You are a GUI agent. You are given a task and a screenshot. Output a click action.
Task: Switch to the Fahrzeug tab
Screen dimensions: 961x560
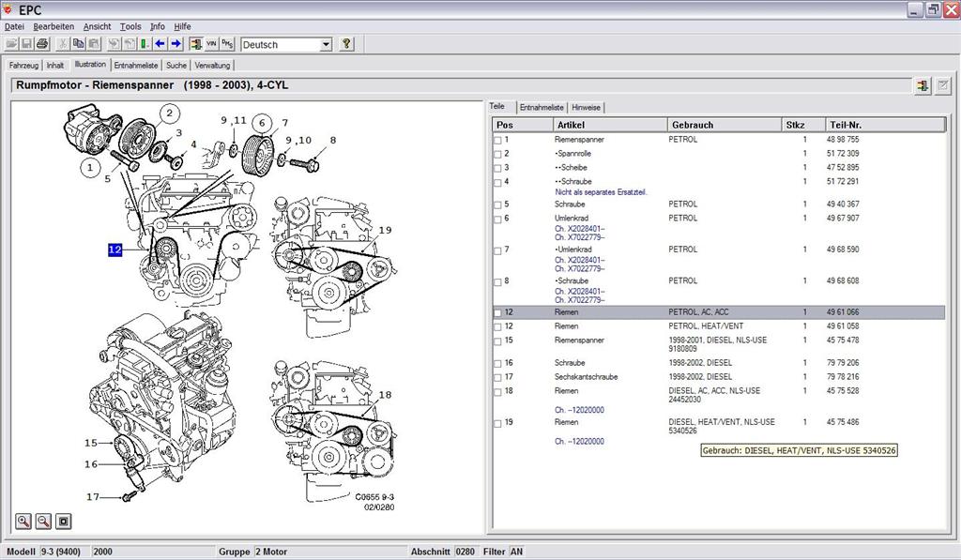click(23, 65)
